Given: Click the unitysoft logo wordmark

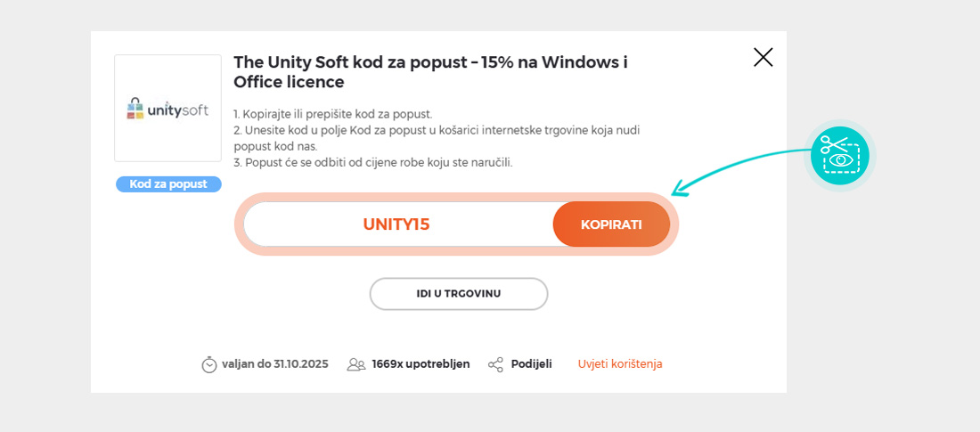Looking at the screenshot, I should tap(176, 110).
